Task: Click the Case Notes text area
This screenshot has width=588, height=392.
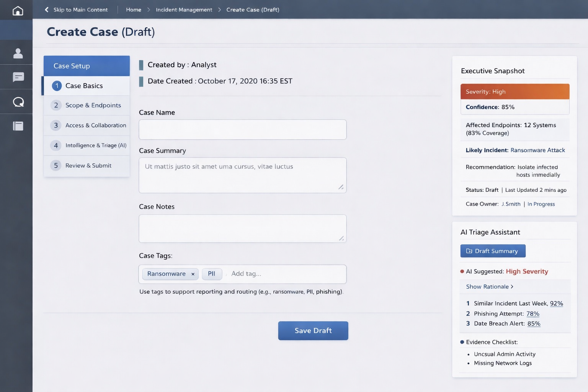Action: click(x=242, y=229)
